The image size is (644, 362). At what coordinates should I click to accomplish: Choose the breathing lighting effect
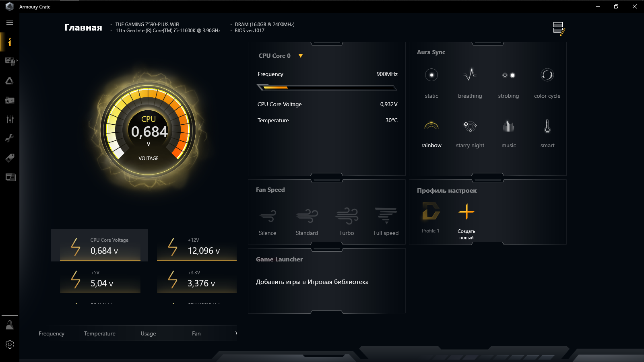pyautogui.click(x=470, y=82)
